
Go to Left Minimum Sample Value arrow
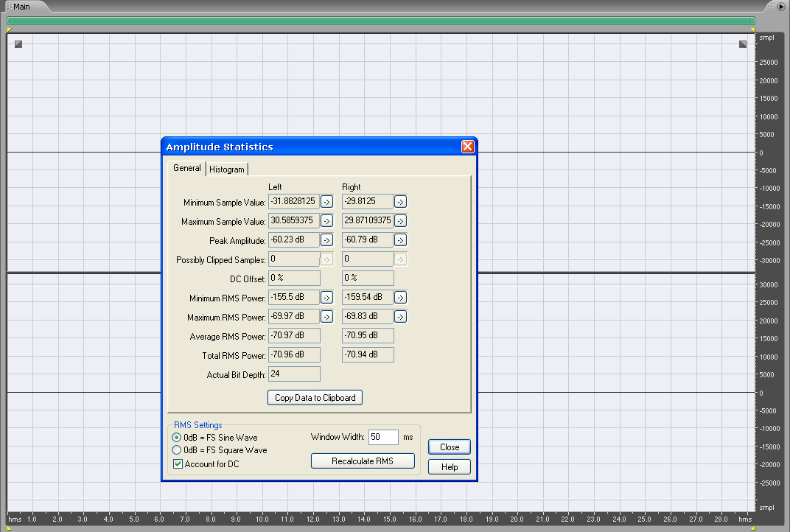pyautogui.click(x=326, y=202)
